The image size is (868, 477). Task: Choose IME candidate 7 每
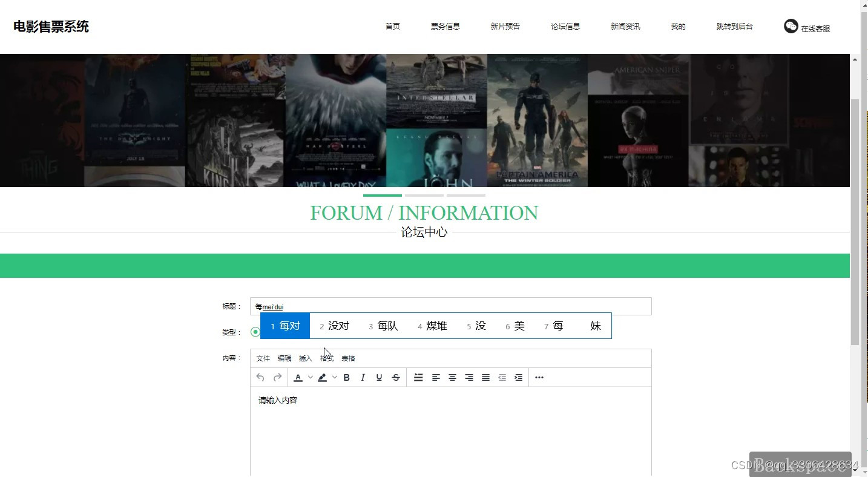pos(554,326)
